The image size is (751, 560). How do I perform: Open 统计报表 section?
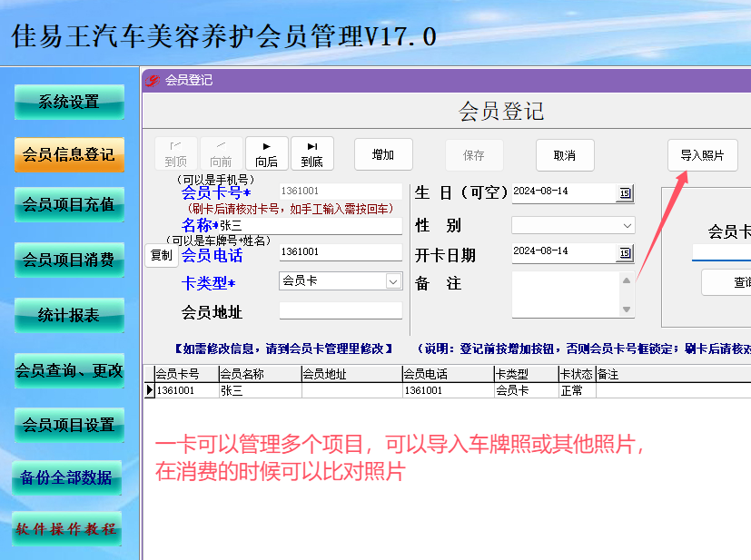[x=69, y=316]
